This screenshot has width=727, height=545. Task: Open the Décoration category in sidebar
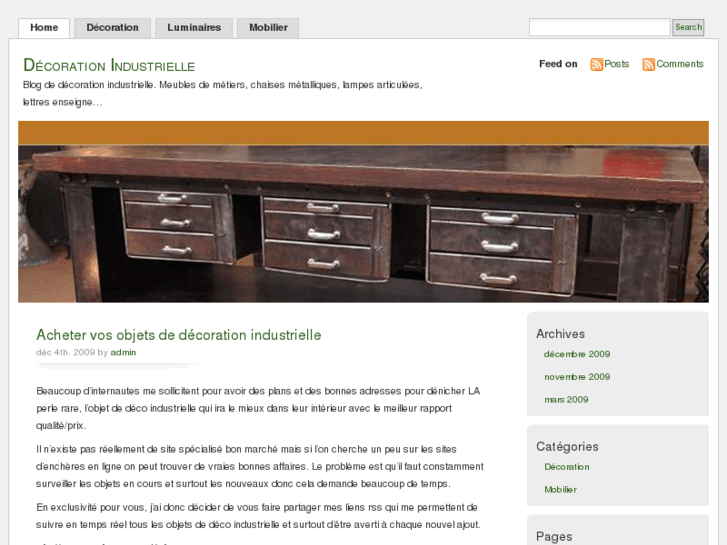567,467
